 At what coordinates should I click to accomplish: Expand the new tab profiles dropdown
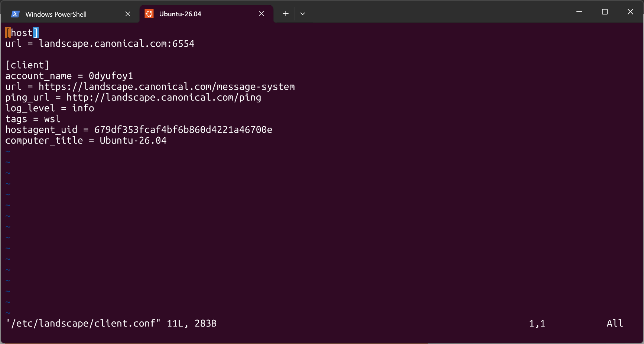[303, 14]
